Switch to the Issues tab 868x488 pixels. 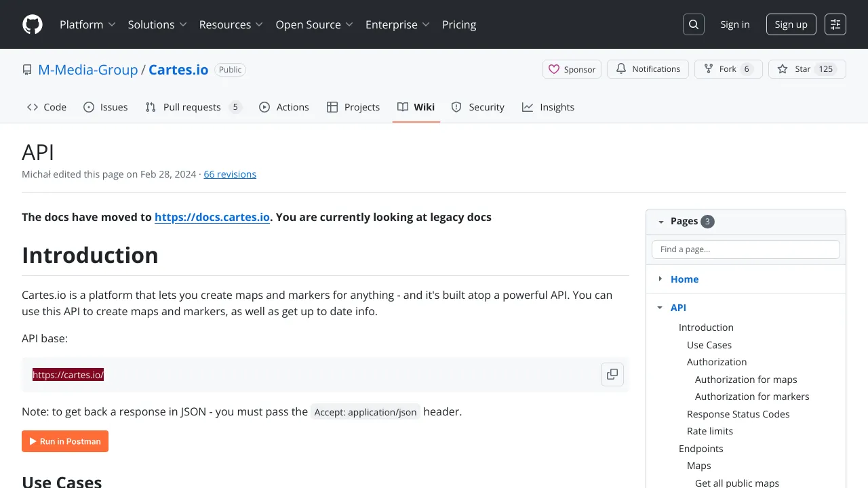pyautogui.click(x=106, y=107)
